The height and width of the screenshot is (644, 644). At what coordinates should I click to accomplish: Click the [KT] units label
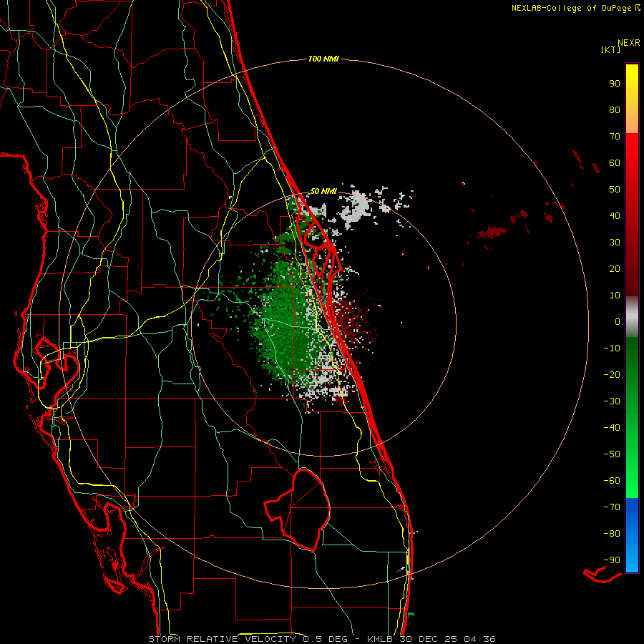[x=610, y=49]
